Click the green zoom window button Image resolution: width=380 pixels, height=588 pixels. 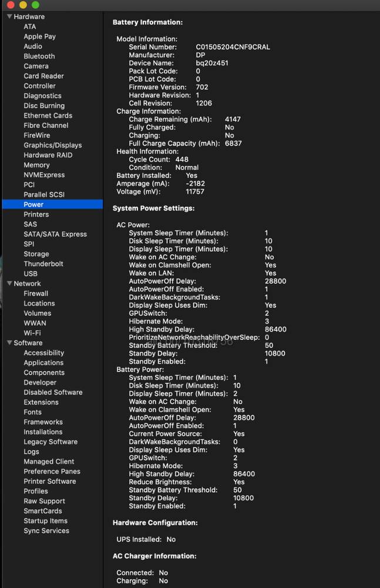coord(35,5)
